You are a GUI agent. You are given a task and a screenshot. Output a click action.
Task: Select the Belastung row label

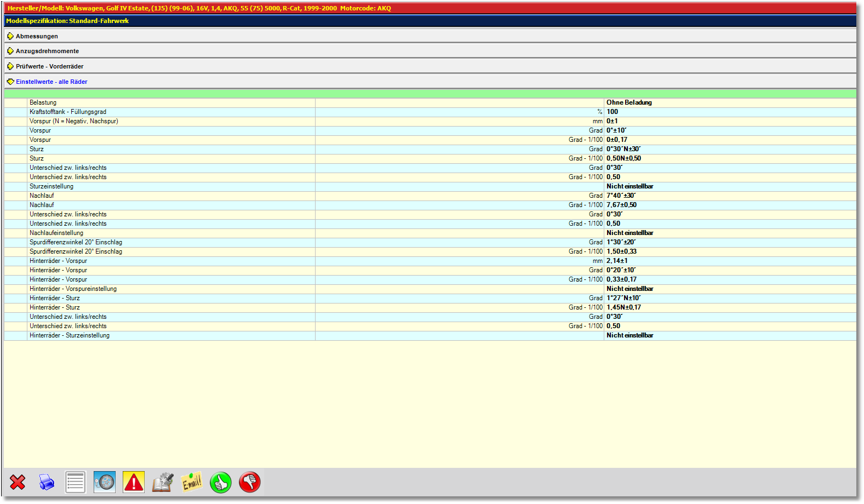(x=43, y=102)
